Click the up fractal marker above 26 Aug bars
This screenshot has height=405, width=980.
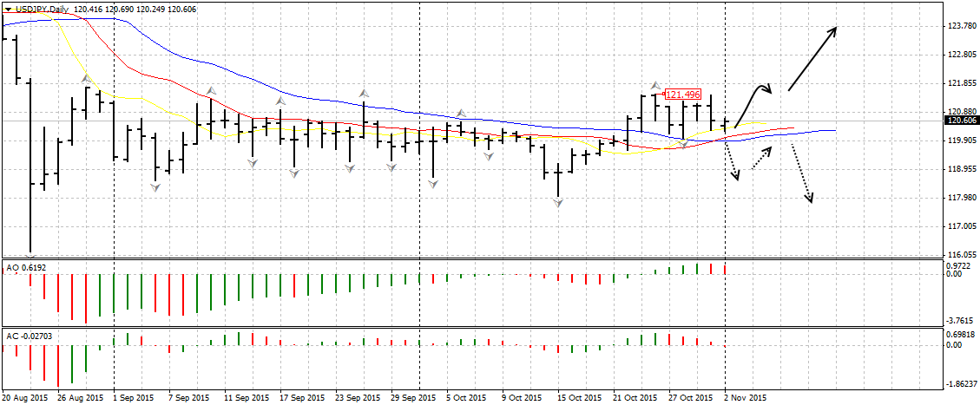pyautogui.click(x=87, y=79)
